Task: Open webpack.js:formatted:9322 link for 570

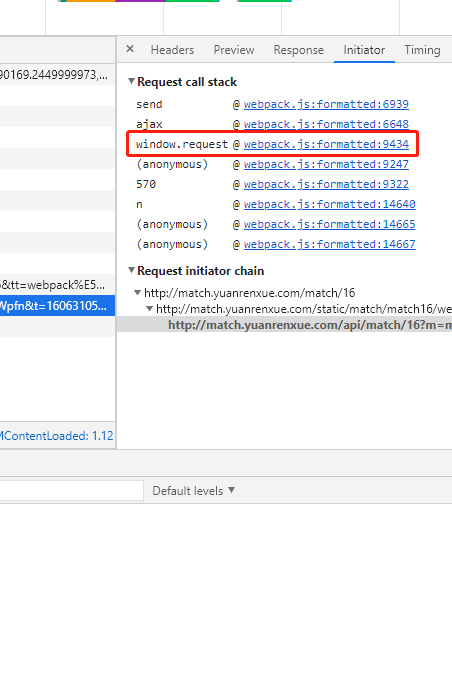Action: [x=326, y=184]
